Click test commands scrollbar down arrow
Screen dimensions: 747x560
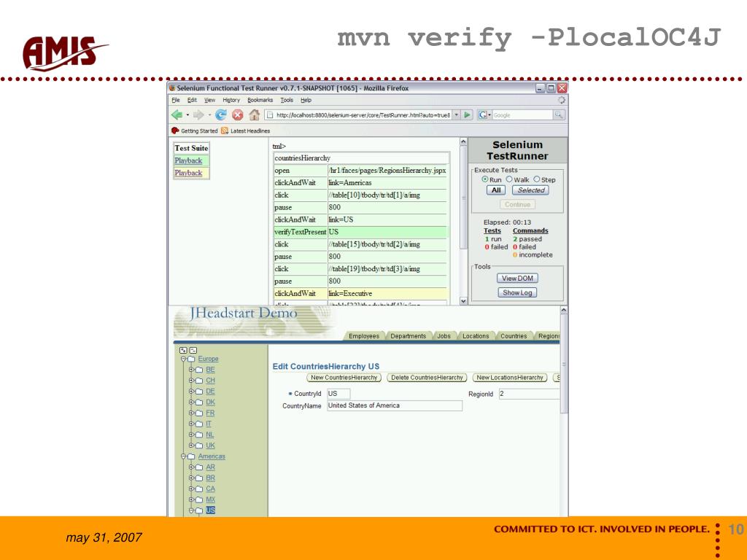click(x=463, y=301)
